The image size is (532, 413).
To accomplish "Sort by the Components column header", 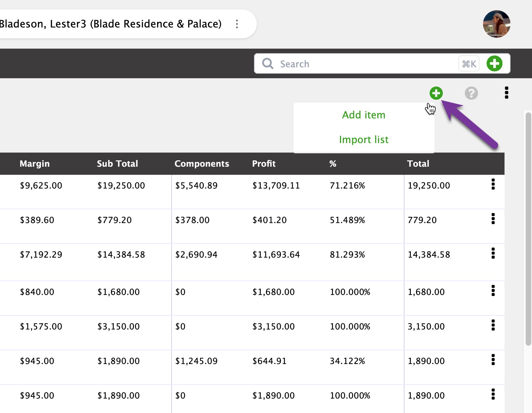I will pos(202,164).
